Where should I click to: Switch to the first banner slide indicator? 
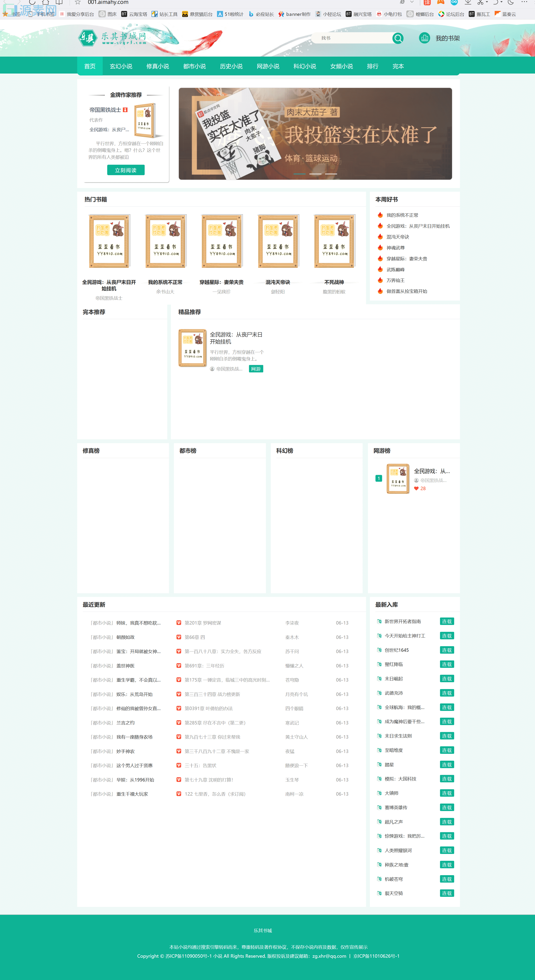(x=300, y=174)
